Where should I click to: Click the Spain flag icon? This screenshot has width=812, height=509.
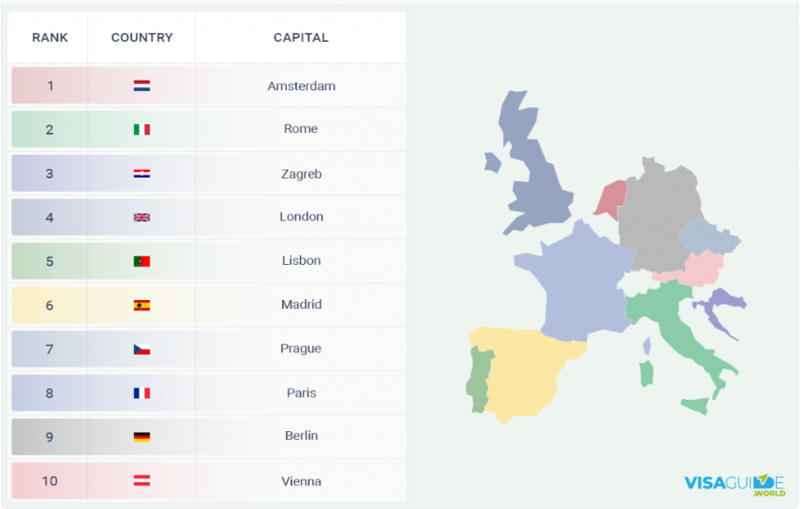[142, 305]
